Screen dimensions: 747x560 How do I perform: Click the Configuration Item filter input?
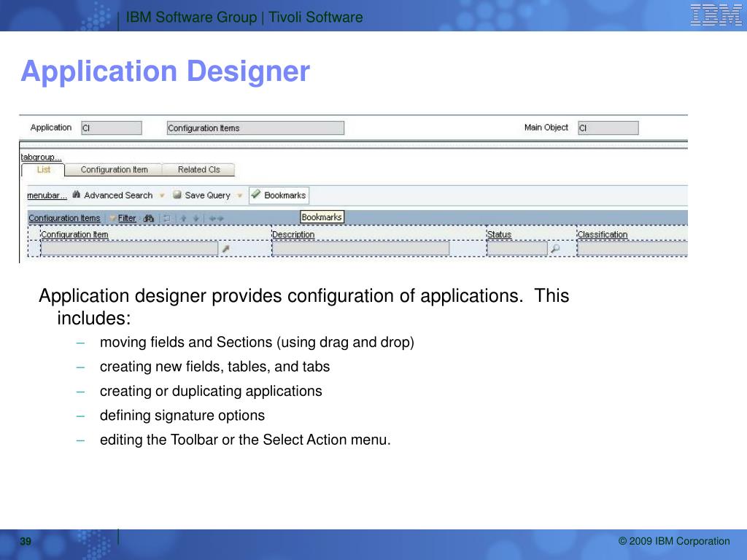tap(129, 248)
